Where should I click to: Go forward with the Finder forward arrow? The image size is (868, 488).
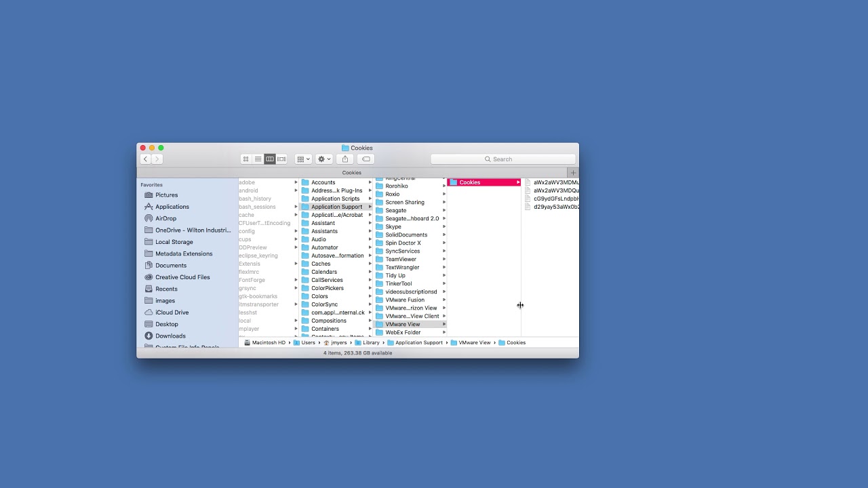(x=157, y=159)
